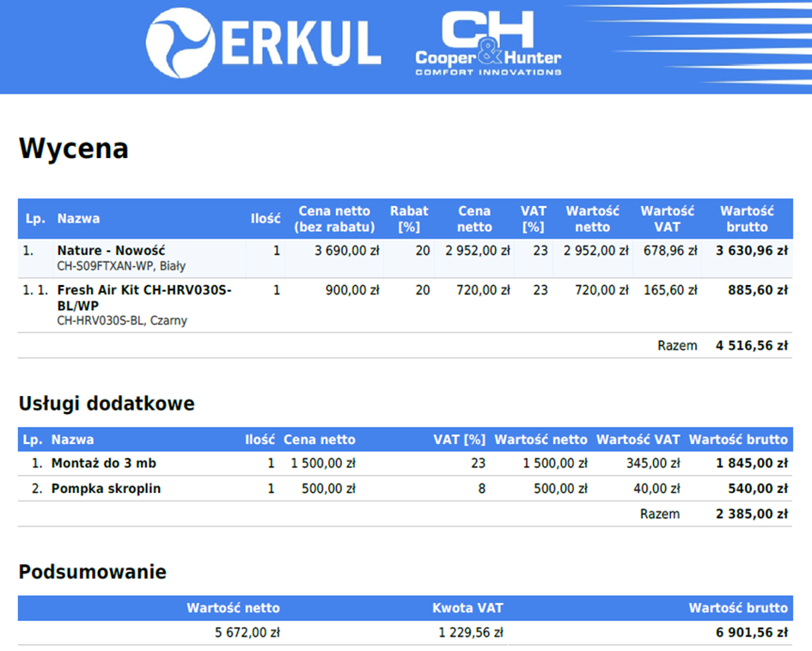Click the CH-S09FTXAN-WP, Biały model description
812x651 pixels.
(121, 266)
